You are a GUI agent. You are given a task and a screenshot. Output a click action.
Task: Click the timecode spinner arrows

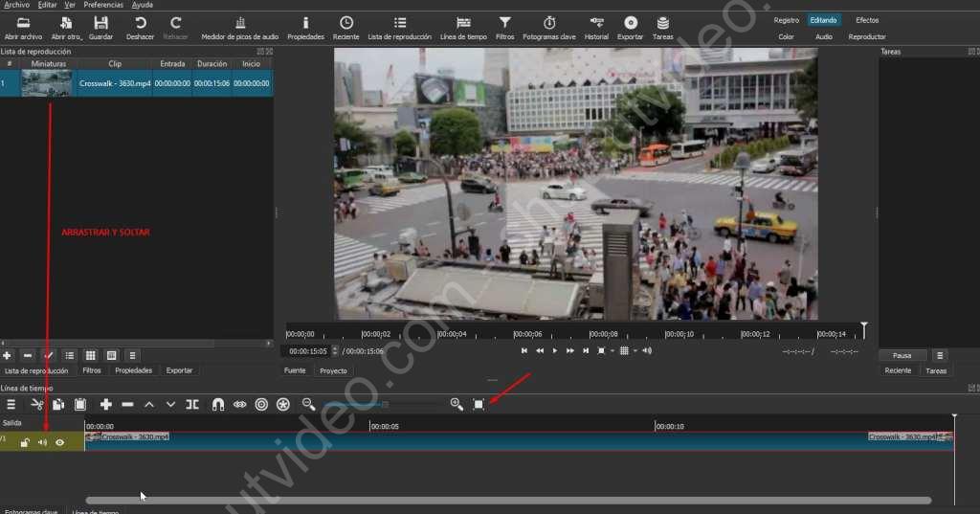[335, 350]
